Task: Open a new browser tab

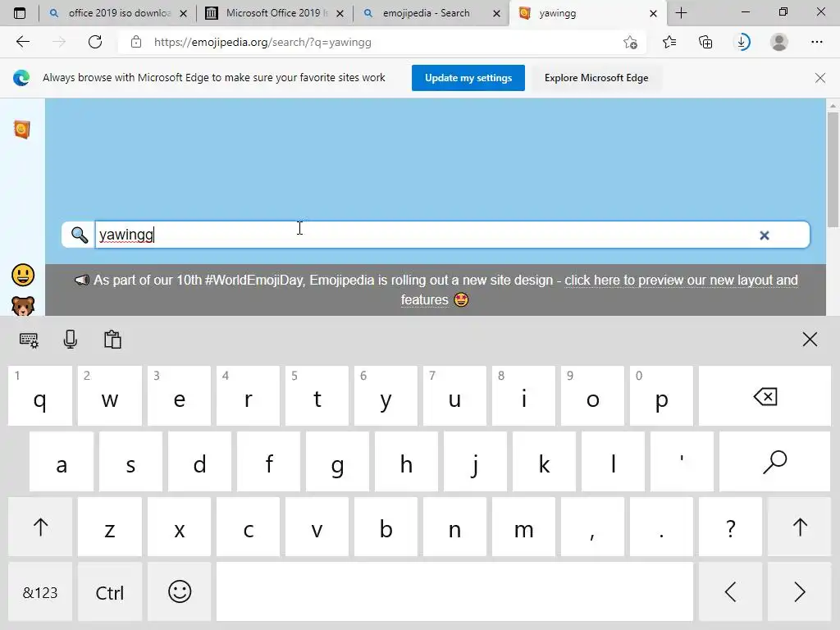Action: tap(681, 13)
